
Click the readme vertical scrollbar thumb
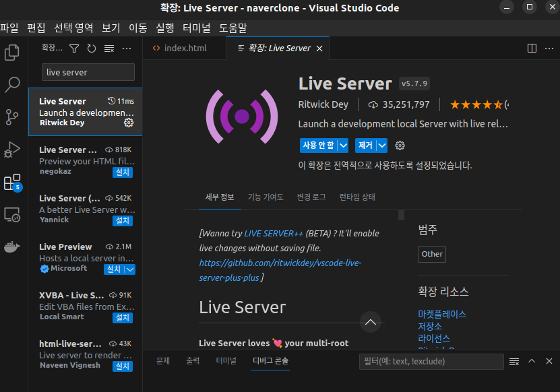pos(402,215)
